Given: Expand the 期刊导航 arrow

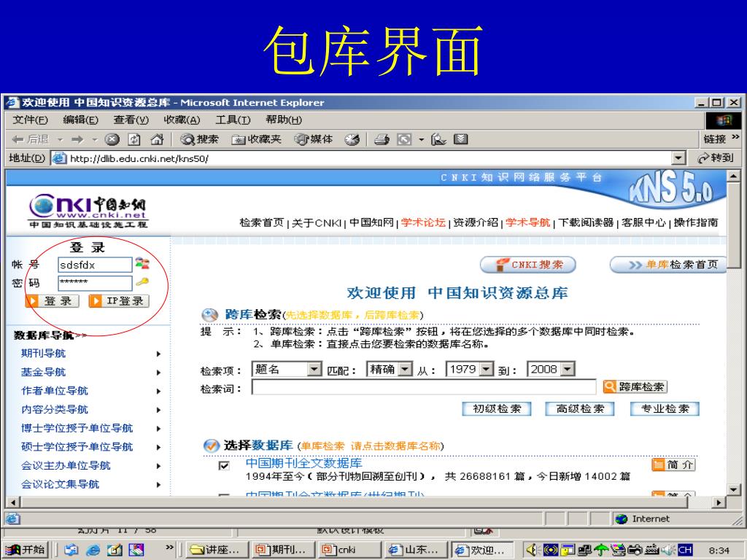Looking at the screenshot, I should coord(158,354).
